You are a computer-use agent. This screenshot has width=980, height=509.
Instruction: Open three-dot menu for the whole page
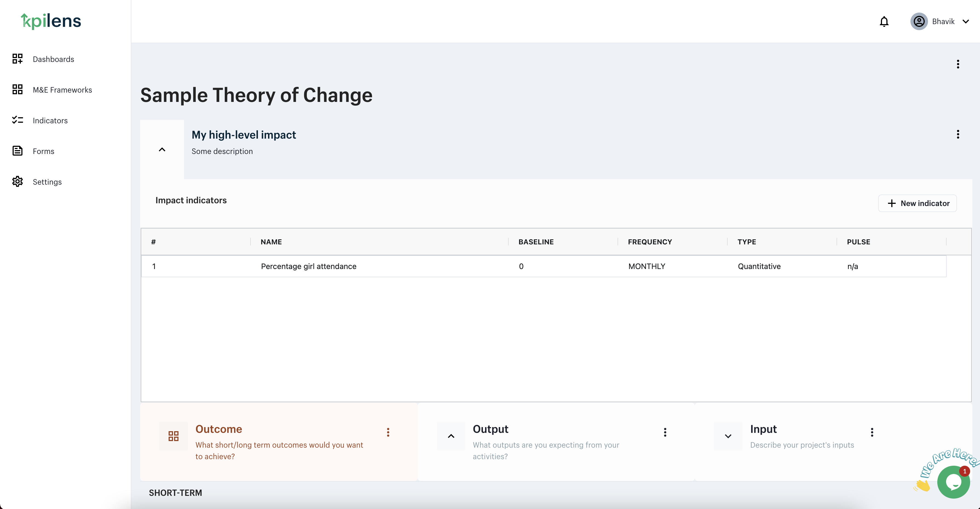click(x=958, y=64)
